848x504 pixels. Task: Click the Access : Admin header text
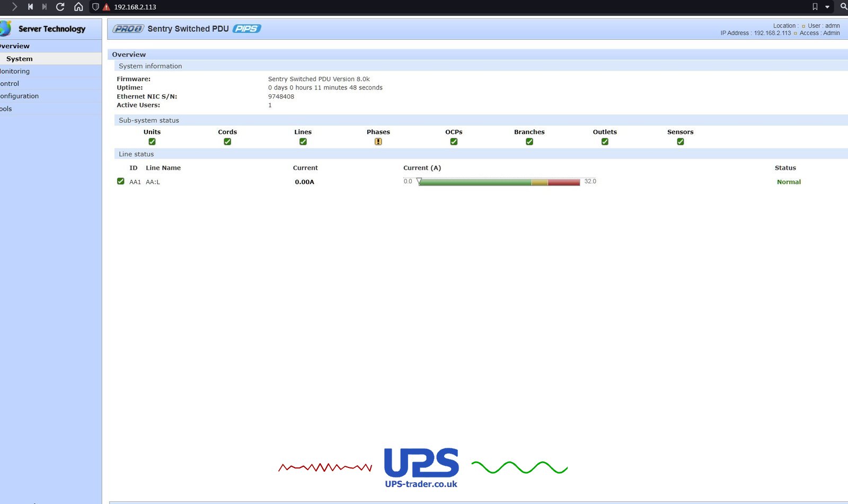819,33
